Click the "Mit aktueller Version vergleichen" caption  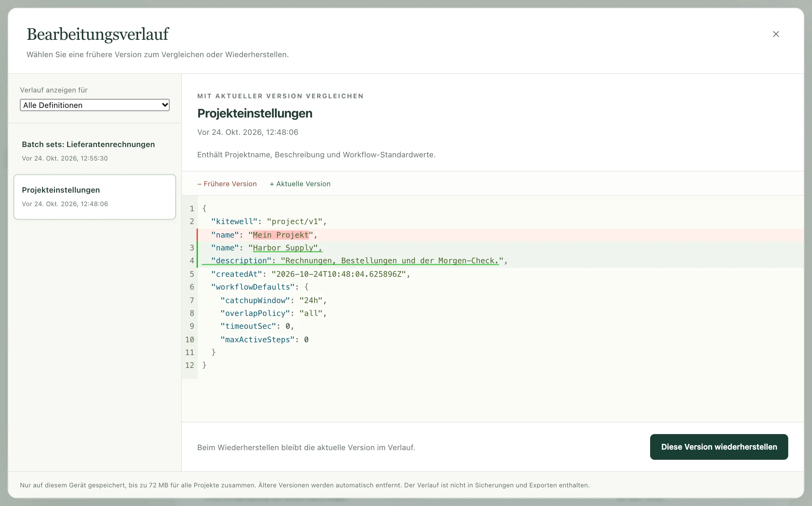tap(280, 96)
